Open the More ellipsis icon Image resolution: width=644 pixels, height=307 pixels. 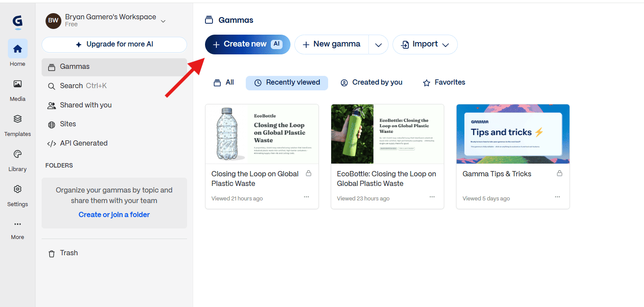18,224
